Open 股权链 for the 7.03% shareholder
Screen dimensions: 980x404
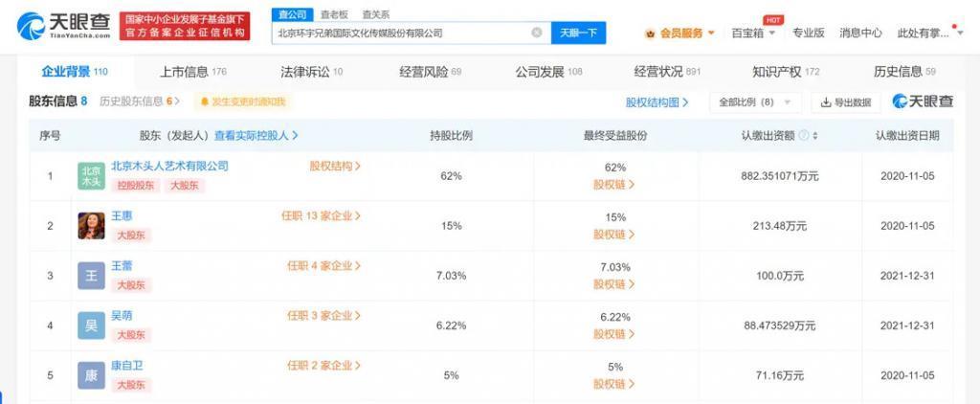[614, 284]
